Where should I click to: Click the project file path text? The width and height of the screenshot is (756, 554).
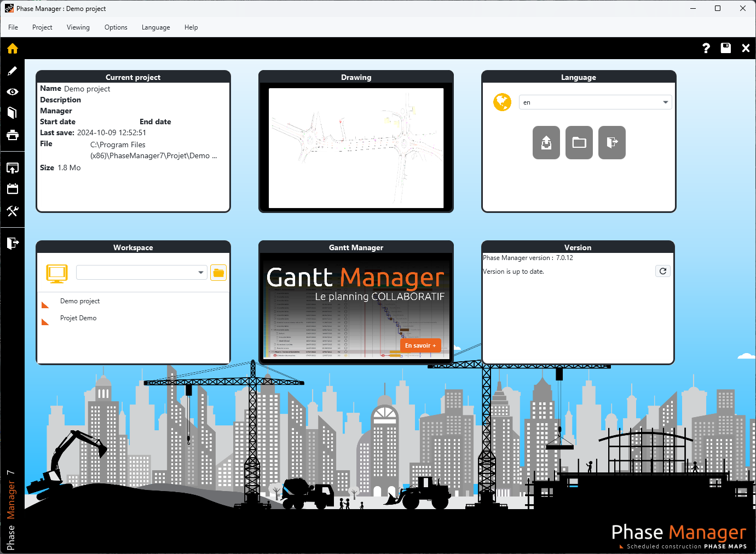pos(154,150)
